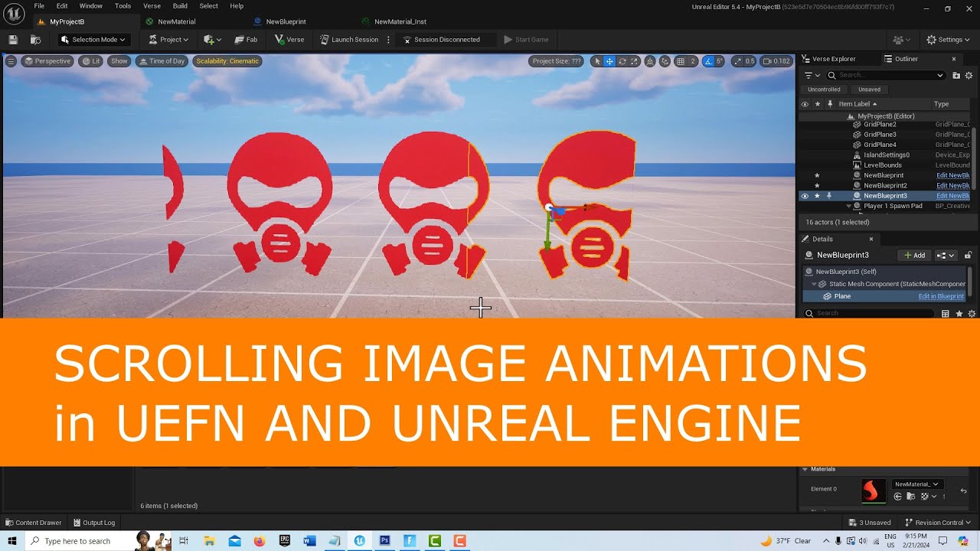Switch Details to property matrix grid icon
This screenshot has height=551, width=980.
pos(946,314)
